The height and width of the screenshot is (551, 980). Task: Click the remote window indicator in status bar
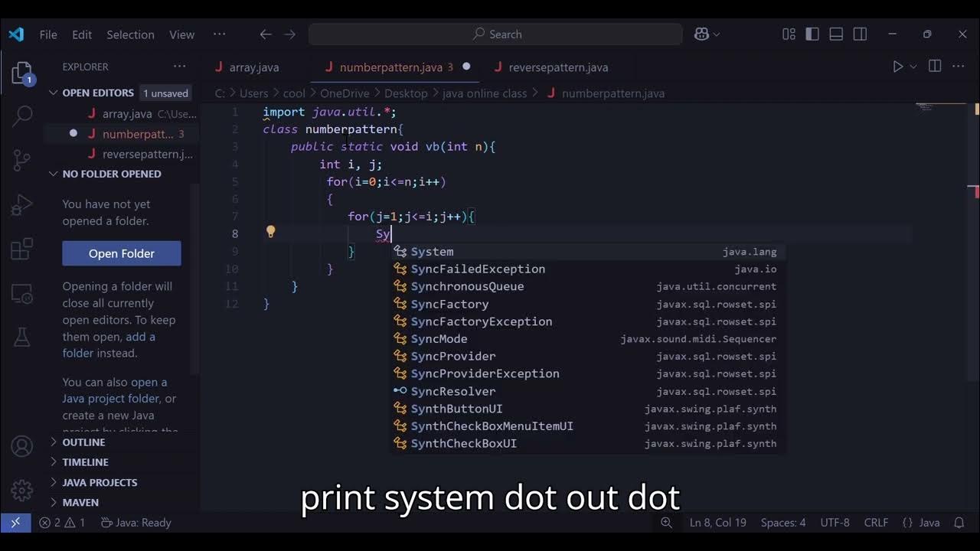click(15, 523)
